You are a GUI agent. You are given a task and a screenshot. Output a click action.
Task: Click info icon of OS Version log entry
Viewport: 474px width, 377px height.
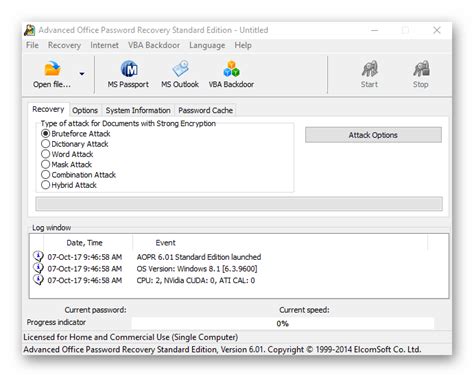click(38, 268)
